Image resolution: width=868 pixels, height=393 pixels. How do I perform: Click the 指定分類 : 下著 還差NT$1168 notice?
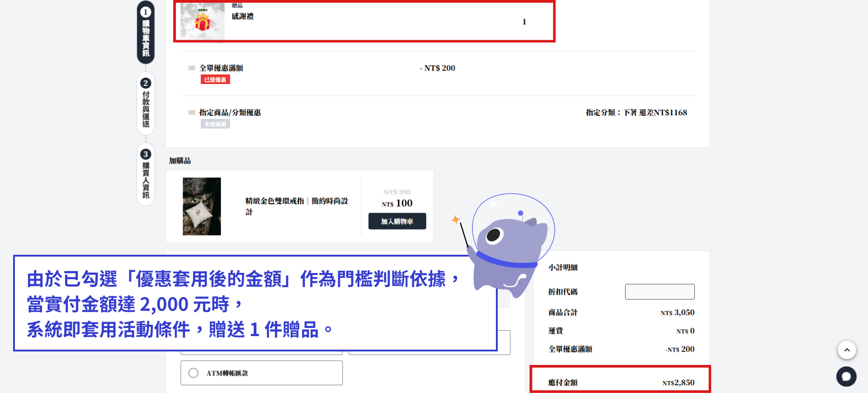637,112
